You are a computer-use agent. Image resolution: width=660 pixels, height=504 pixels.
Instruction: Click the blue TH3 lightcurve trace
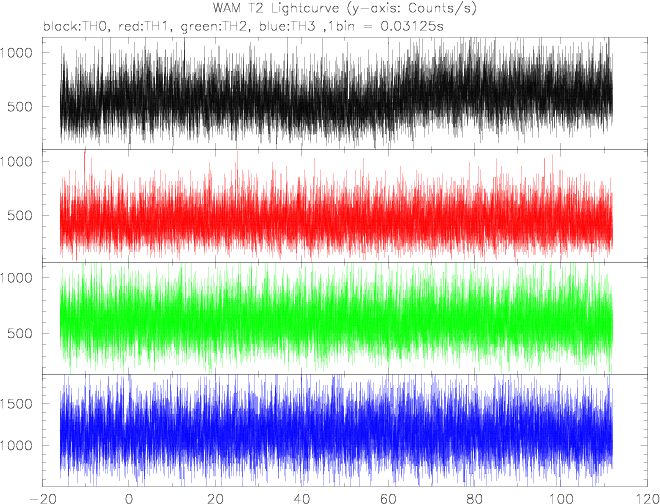point(336,429)
